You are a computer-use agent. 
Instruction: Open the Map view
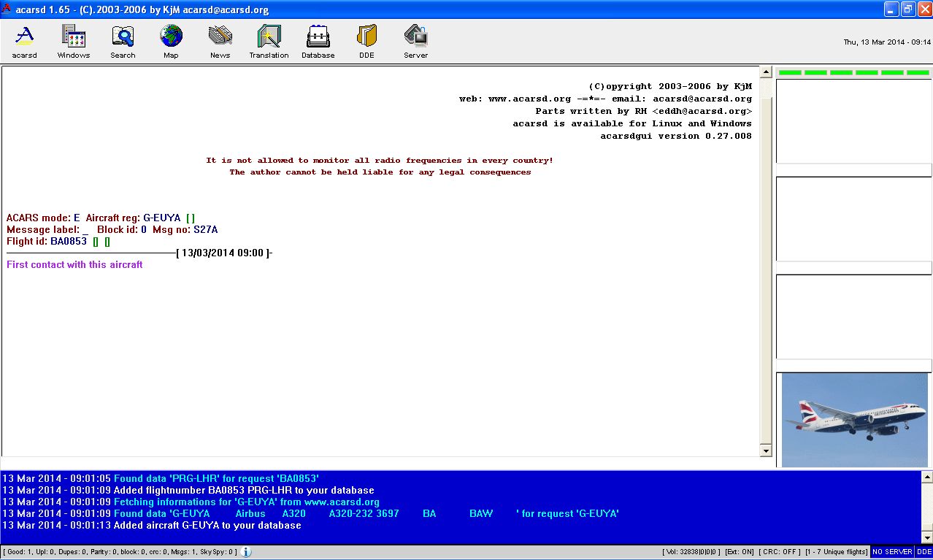(171, 42)
